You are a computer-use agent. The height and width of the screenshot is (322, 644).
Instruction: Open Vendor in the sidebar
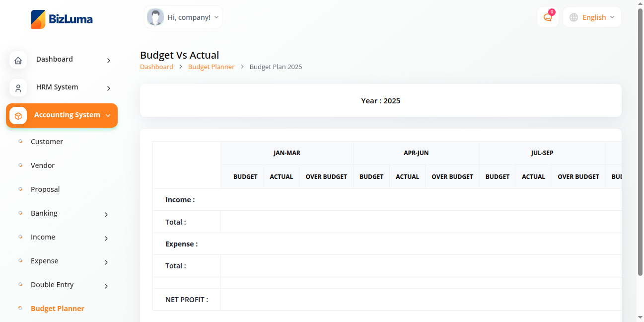click(x=43, y=165)
